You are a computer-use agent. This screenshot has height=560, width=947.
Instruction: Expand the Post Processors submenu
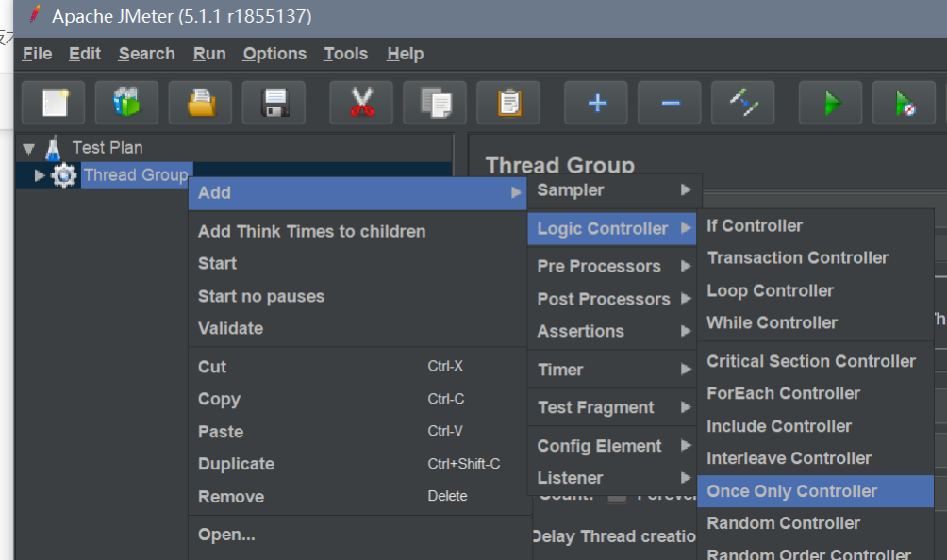[612, 299]
